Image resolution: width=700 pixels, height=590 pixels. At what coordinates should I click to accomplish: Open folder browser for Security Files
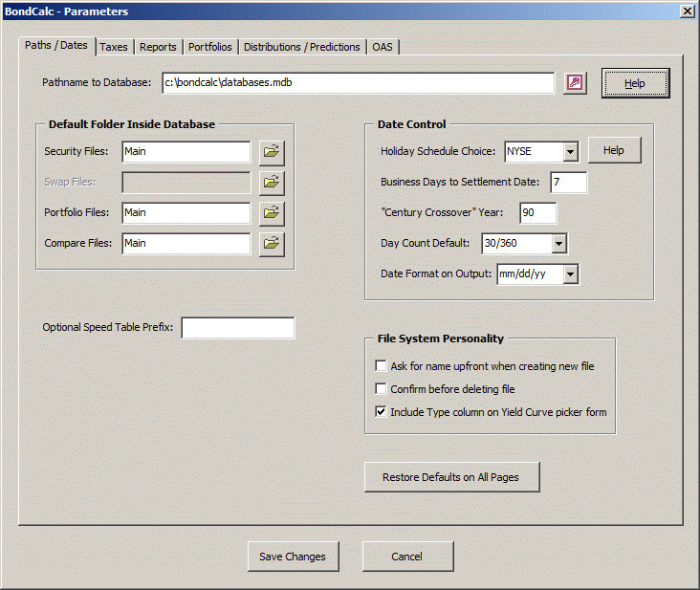tap(272, 151)
